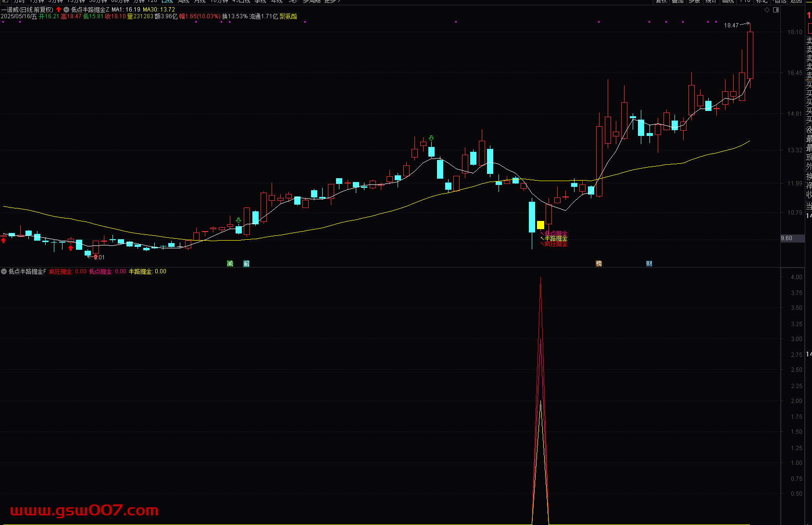Viewport: 812px width, 525px height.
Task: Click the 4.00 sub-chart axis label
Action: 797,277
